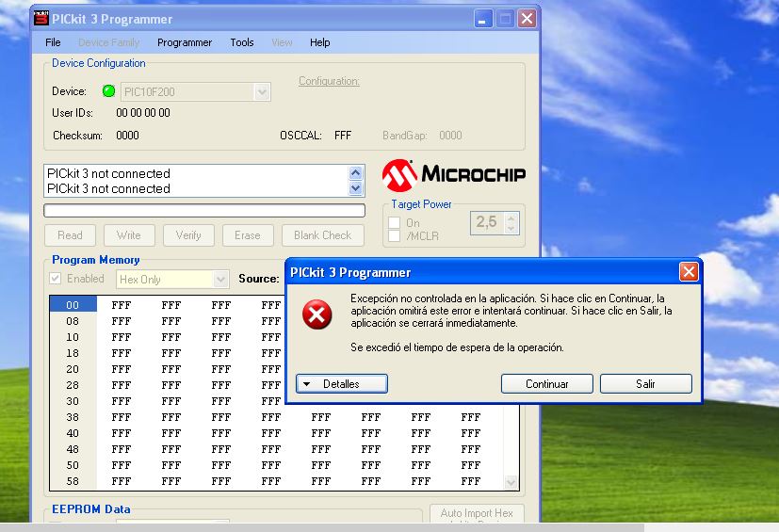Select address row 10 in memory grid
Viewport: 779px width, 532px height.
pyautogui.click(x=73, y=337)
